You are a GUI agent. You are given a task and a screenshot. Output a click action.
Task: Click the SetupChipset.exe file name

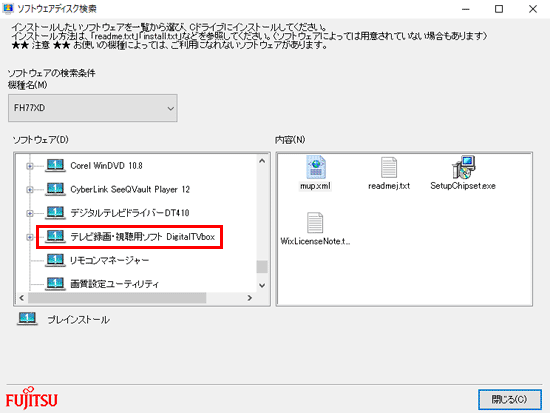point(463,186)
